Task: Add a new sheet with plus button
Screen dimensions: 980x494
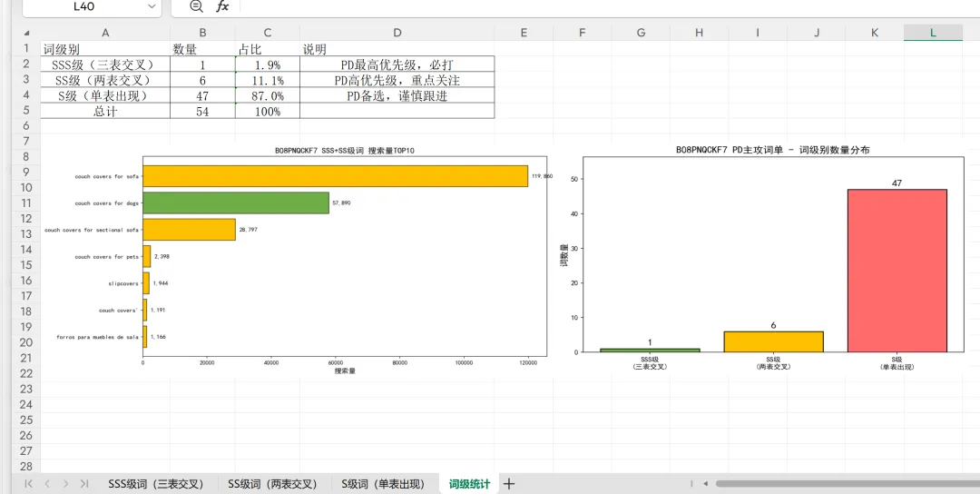Action: tap(509, 483)
